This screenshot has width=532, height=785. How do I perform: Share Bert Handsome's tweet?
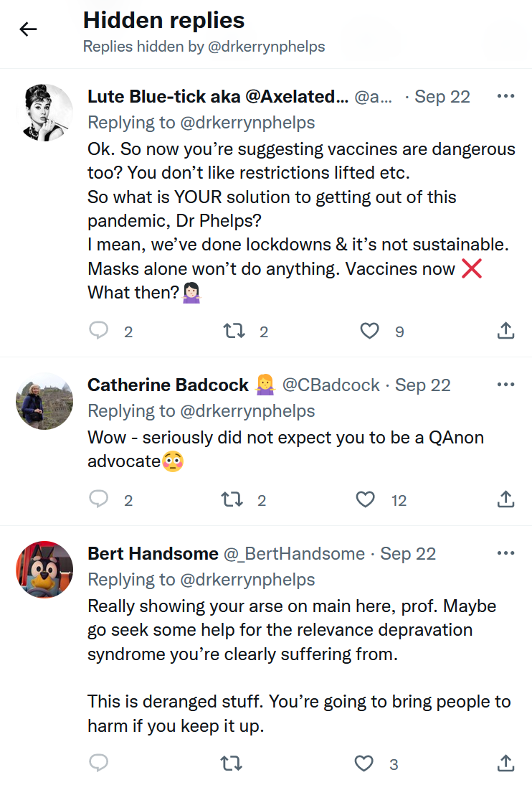coord(505,763)
